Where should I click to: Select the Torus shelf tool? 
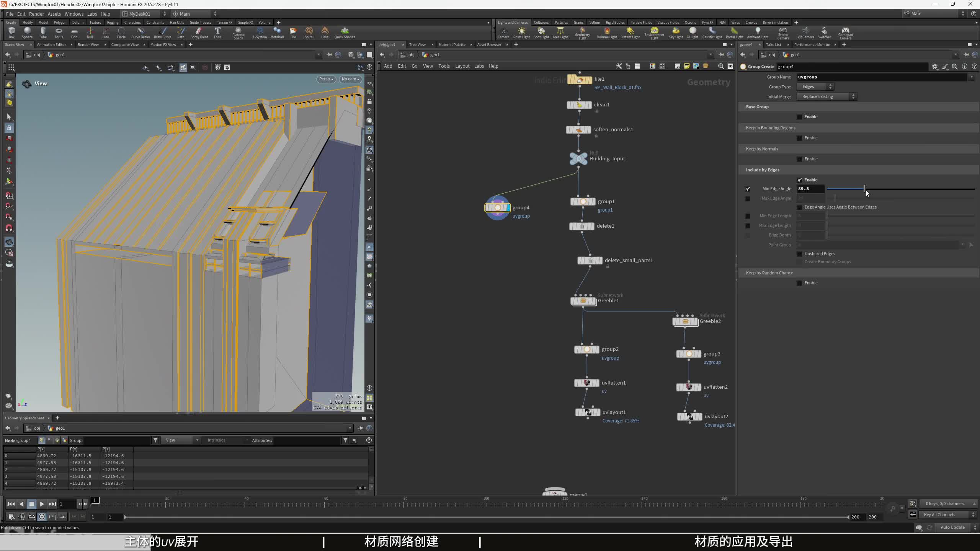point(58,33)
